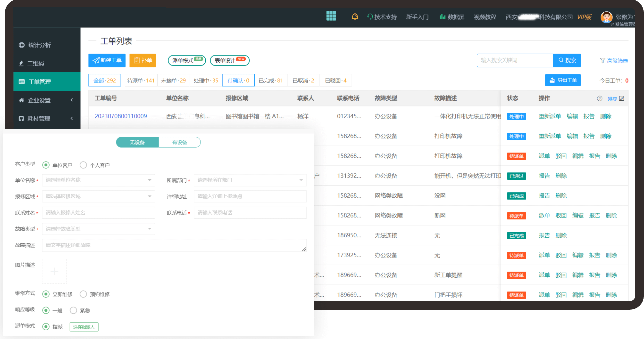This screenshot has width=644, height=339.
Task: Open the 统计分析 sidebar item
Action: (39, 45)
